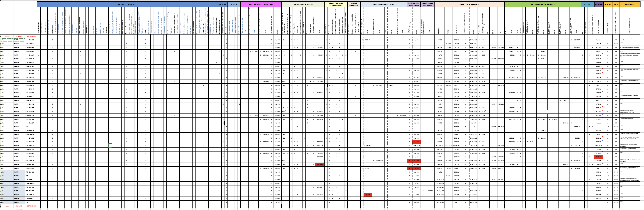The height and width of the screenshot is (210, 644).
Task: Select the ACTIVITES - METIERS header cell
Action: [x=126, y=4]
